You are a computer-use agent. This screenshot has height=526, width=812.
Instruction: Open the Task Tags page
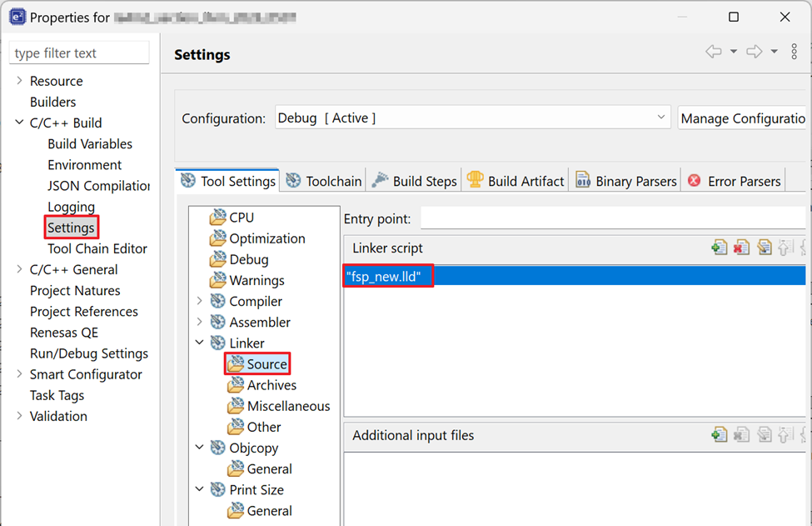(57, 395)
